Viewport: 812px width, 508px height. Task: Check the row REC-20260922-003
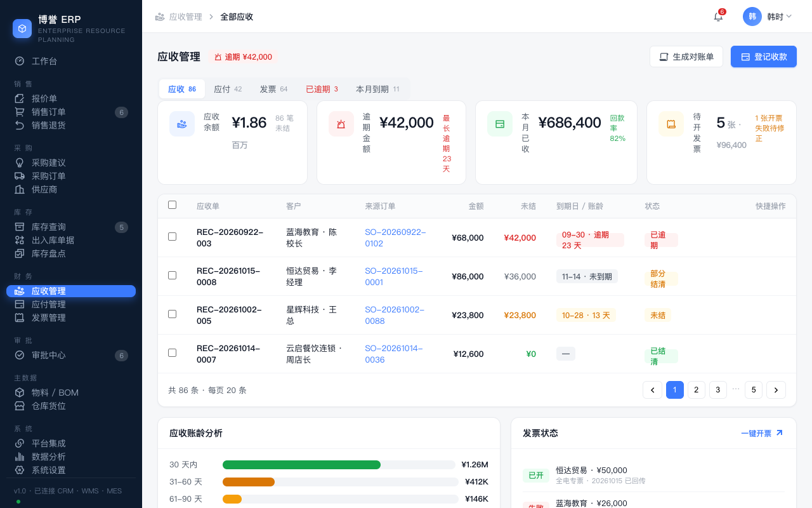coord(172,236)
